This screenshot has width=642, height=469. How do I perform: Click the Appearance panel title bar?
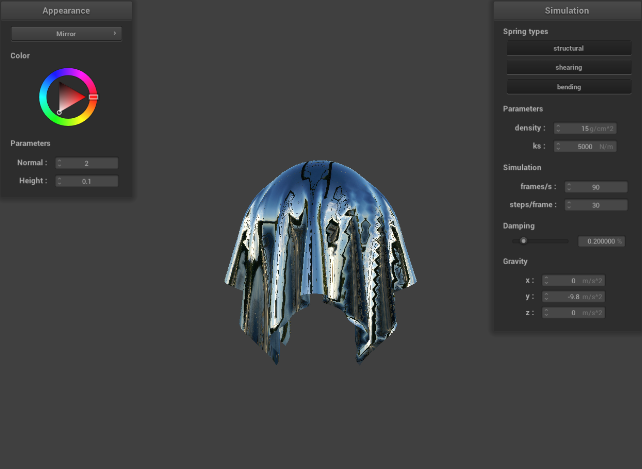(66, 10)
